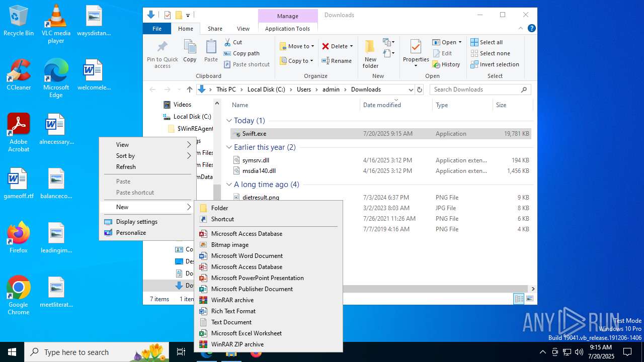Open Application Tools tab
Screen dimensions: 644x362
pyautogui.click(x=287, y=29)
